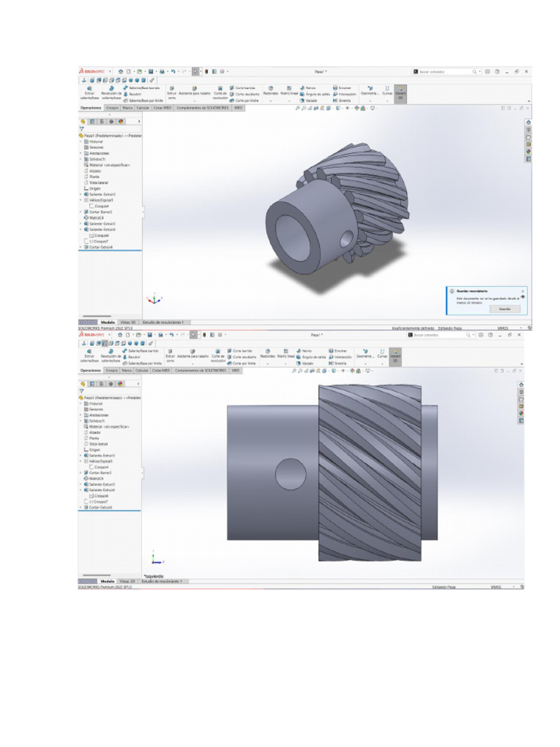
Task: Switch to Croquis tab in top window
Action: tap(112, 107)
